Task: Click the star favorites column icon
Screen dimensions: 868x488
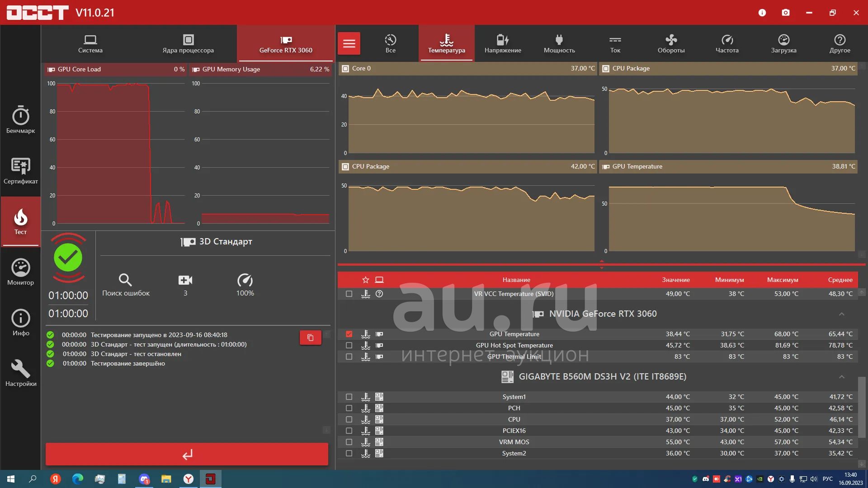Action: click(x=366, y=280)
